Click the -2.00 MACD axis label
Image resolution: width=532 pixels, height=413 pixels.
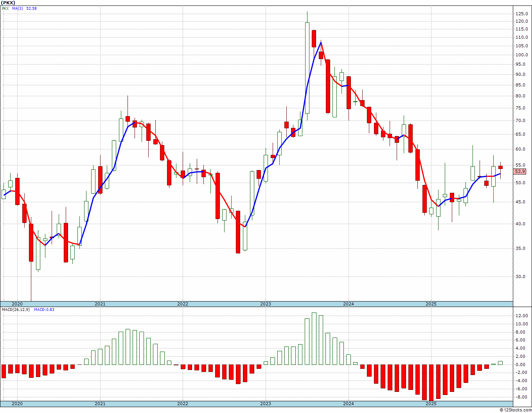tap(521, 373)
